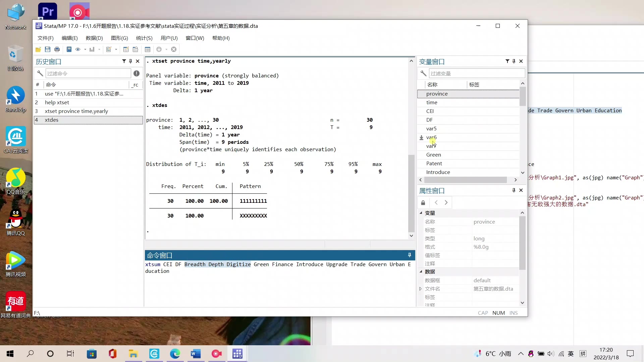Open the Data Editor (Browse) icon
The width and height of the screenshot is (644, 362).
(x=136, y=49)
